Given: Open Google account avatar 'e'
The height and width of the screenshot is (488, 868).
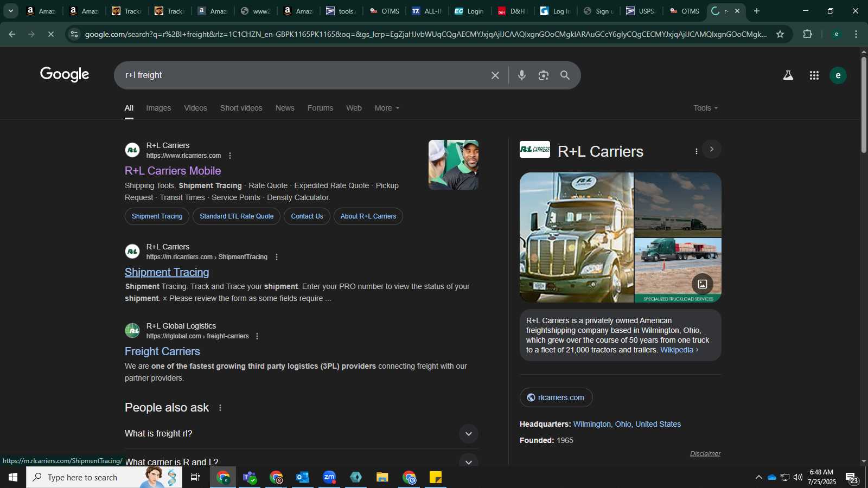Looking at the screenshot, I should (x=838, y=75).
